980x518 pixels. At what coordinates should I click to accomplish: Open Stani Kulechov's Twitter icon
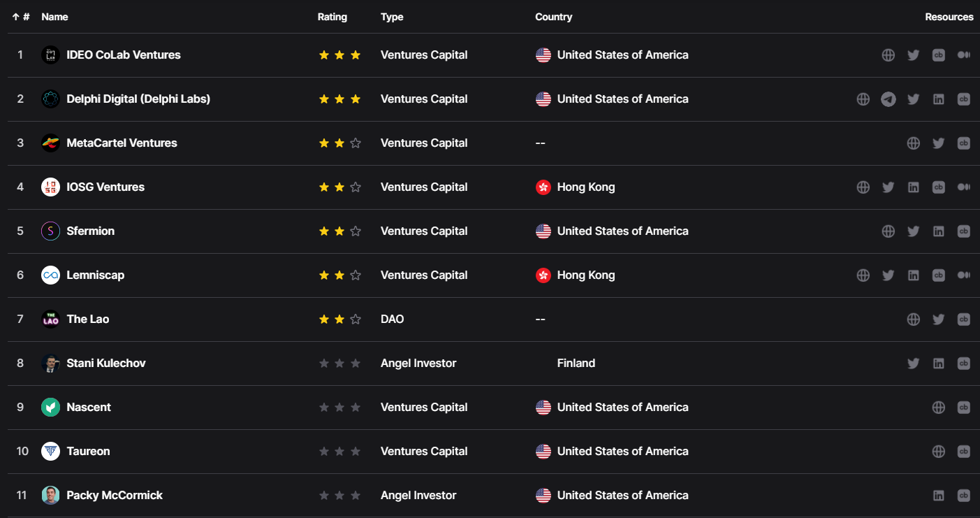[914, 364]
